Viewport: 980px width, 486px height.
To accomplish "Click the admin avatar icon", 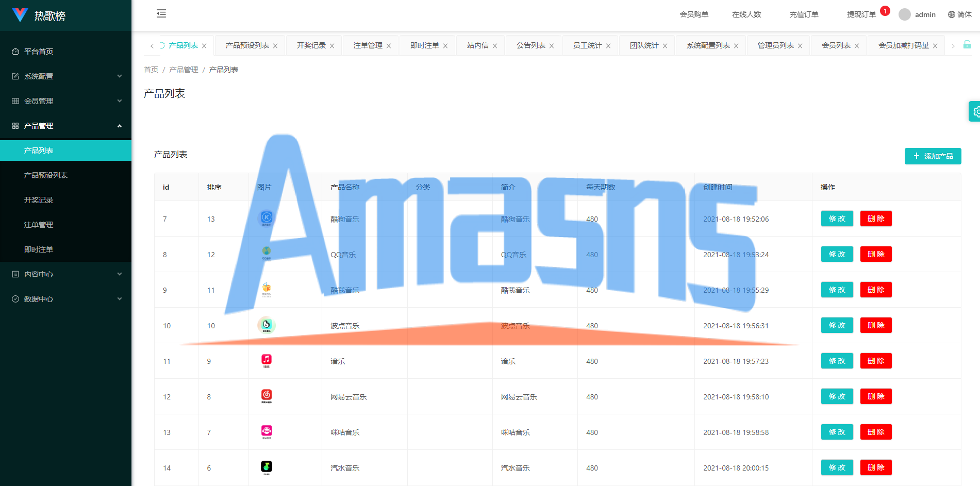I will click(905, 14).
